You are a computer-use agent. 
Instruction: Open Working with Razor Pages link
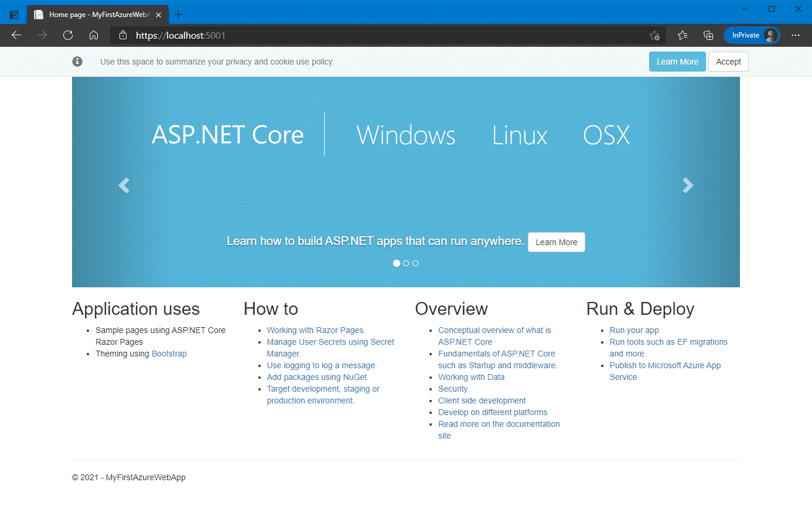(316, 330)
